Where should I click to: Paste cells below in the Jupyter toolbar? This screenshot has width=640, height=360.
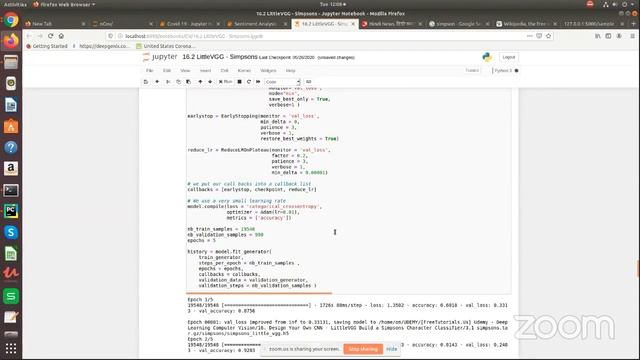click(x=189, y=82)
